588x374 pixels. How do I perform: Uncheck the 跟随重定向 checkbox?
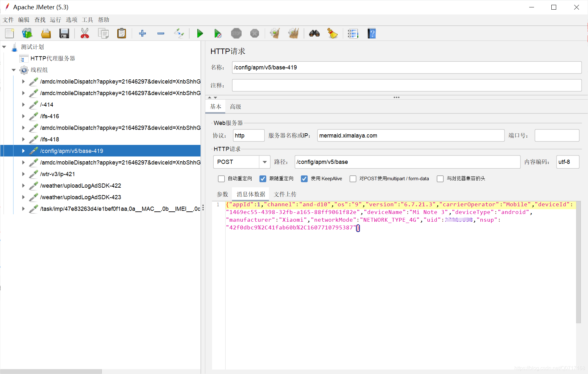[263, 179]
